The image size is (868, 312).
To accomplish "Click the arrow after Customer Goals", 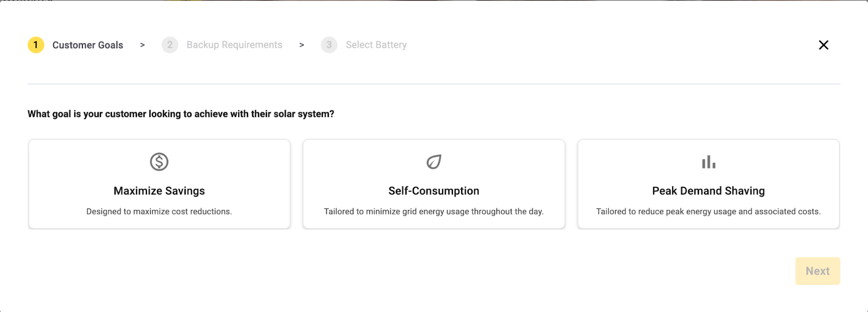I will 143,45.
